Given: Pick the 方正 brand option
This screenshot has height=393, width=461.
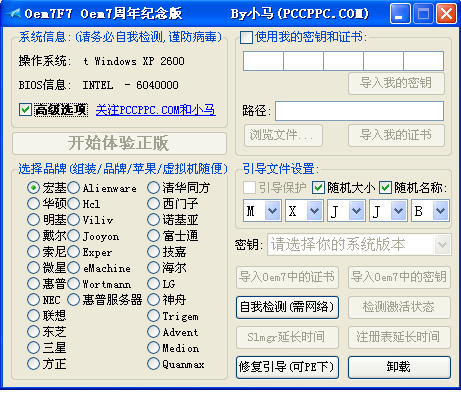Looking at the screenshot, I should (x=33, y=363).
